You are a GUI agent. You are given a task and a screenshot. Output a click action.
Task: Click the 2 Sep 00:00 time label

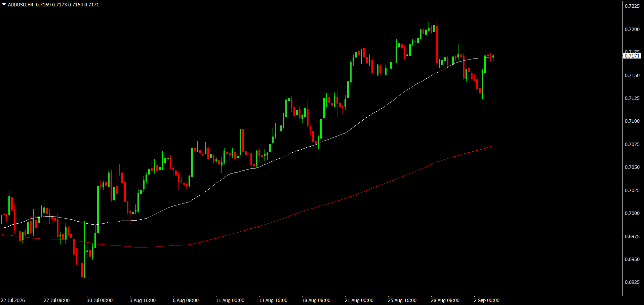[x=487, y=300]
